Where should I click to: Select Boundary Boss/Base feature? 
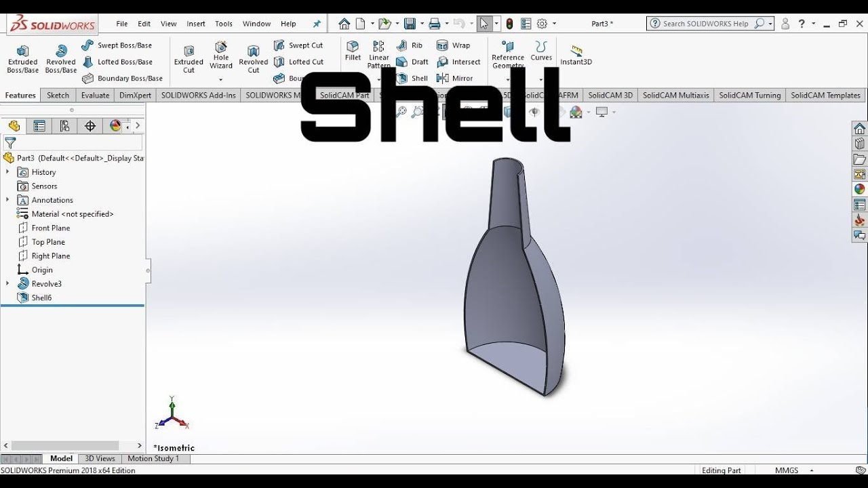pyautogui.click(x=122, y=78)
